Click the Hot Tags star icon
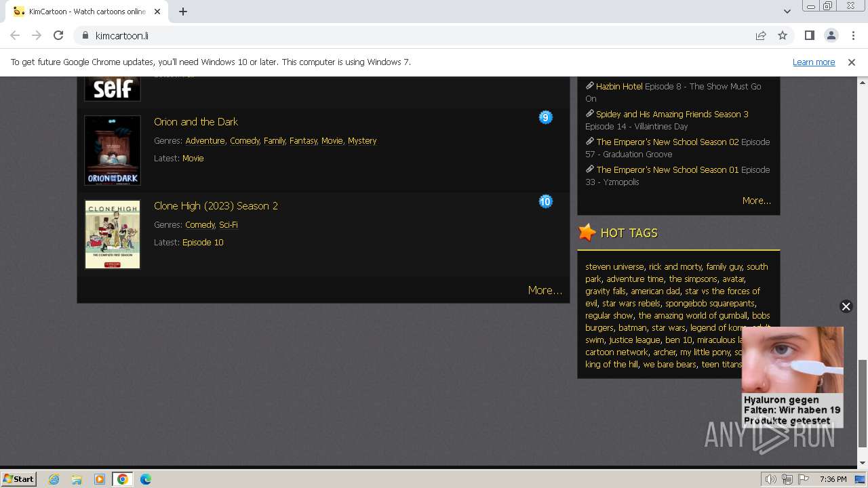The width and height of the screenshot is (868, 488). [587, 232]
